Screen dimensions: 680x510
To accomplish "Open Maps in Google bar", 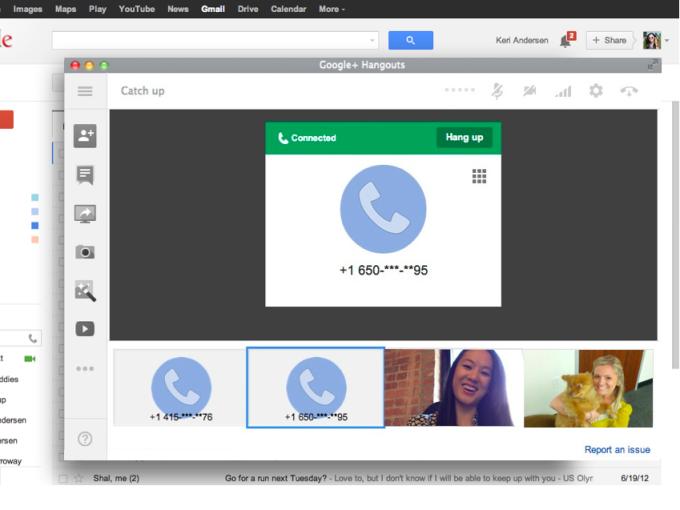I will coord(65,9).
